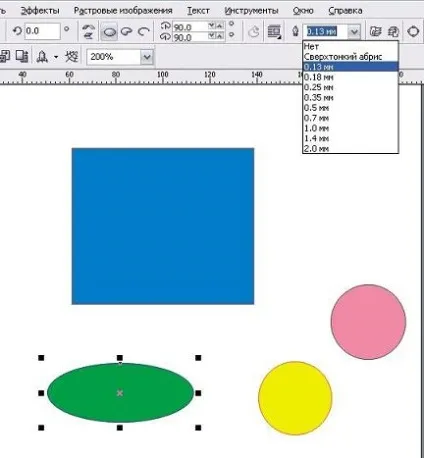Click the rotation angle field showing 0.0
Image resolution: width=424 pixels, height=458 pixels.
click(x=42, y=31)
